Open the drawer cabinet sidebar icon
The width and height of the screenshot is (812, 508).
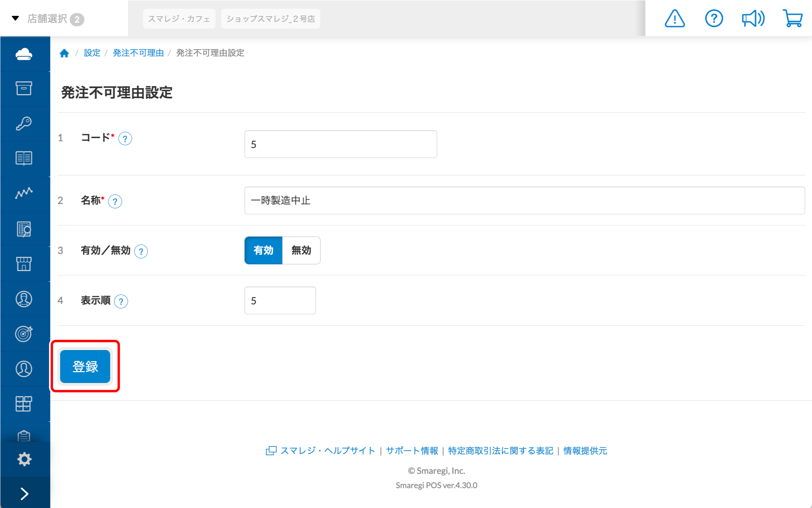pos(24,404)
